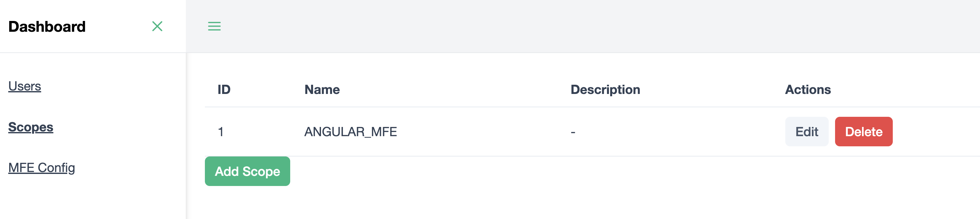Image resolution: width=980 pixels, height=219 pixels.
Task: Click the empty row space right of Delete
Action: 936,132
